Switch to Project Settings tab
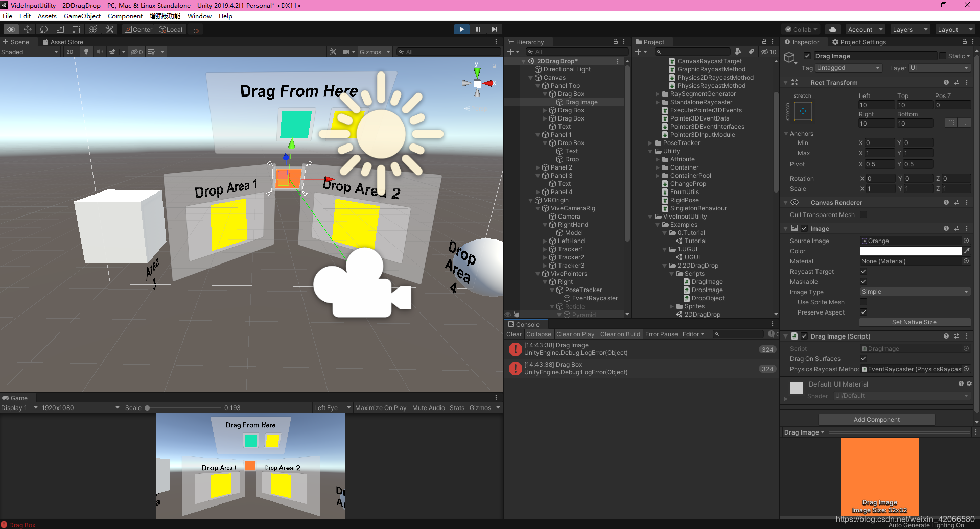Image resolution: width=980 pixels, height=529 pixels. (x=859, y=42)
